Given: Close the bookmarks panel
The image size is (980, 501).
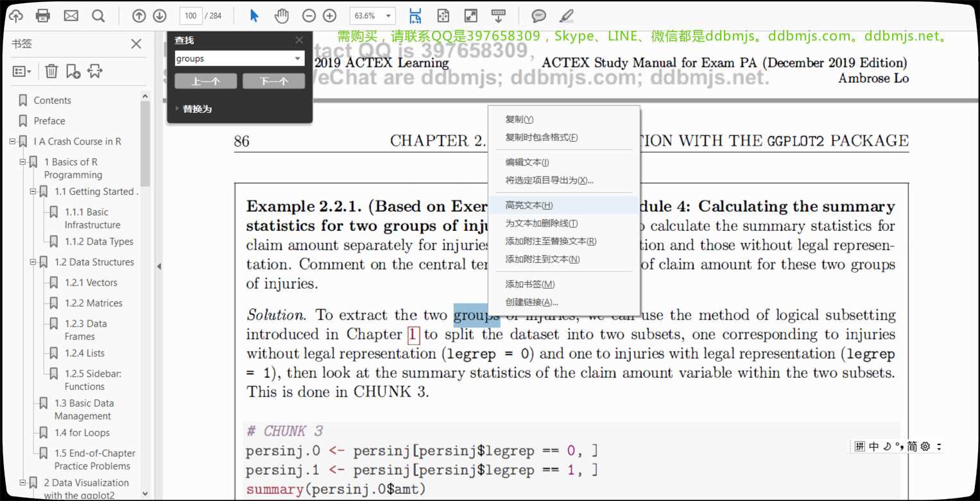Looking at the screenshot, I should 136,44.
